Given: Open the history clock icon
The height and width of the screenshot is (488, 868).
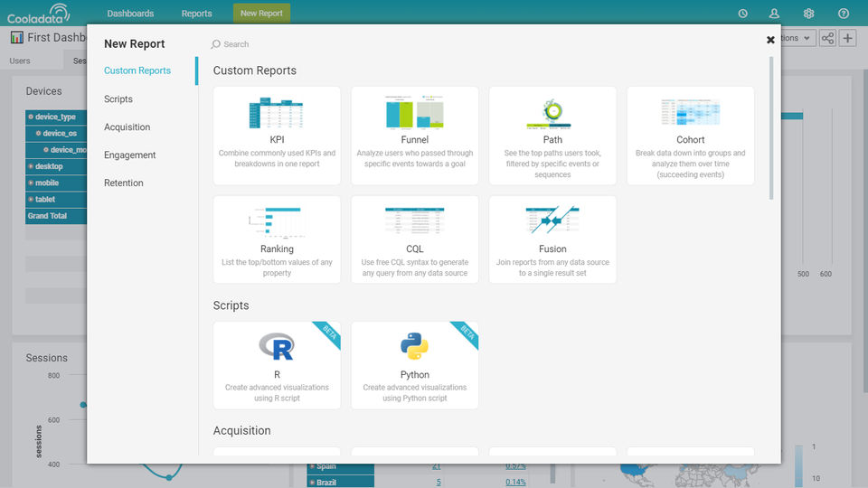Looking at the screenshot, I should (x=743, y=14).
